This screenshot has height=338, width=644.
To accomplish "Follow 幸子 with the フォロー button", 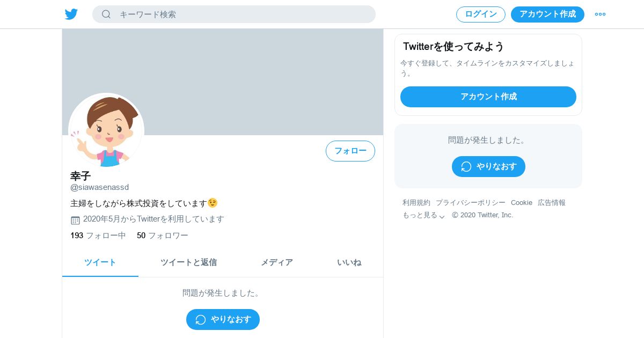I will pyautogui.click(x=350, y=151).
